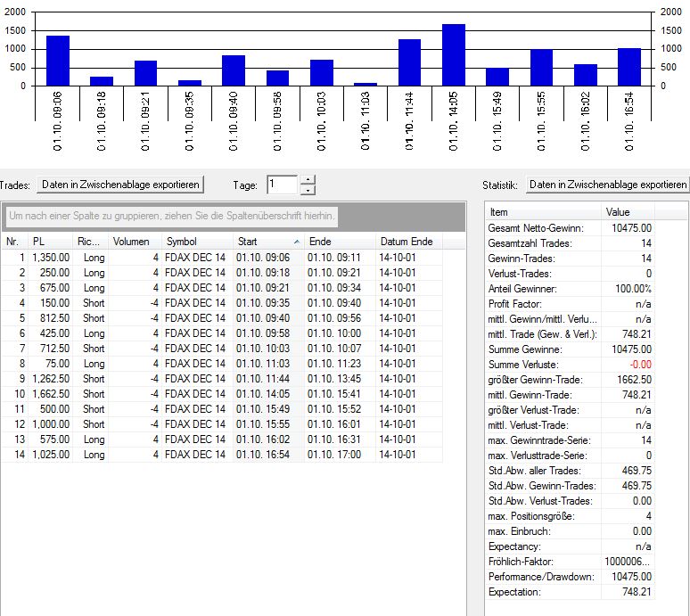
Task: Click the Performance/Drawdown statistic row
Action: [x=570, y=577]
